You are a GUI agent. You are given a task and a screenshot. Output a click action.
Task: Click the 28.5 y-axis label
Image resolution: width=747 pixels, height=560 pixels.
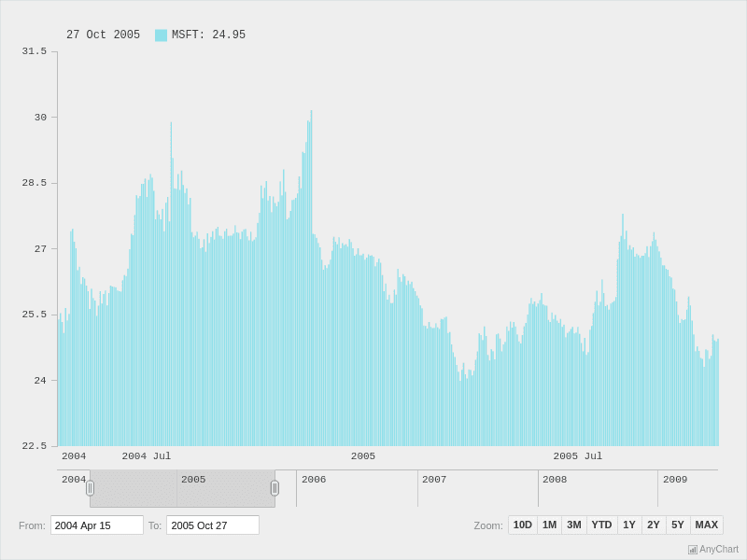click(x=35, y=183)
